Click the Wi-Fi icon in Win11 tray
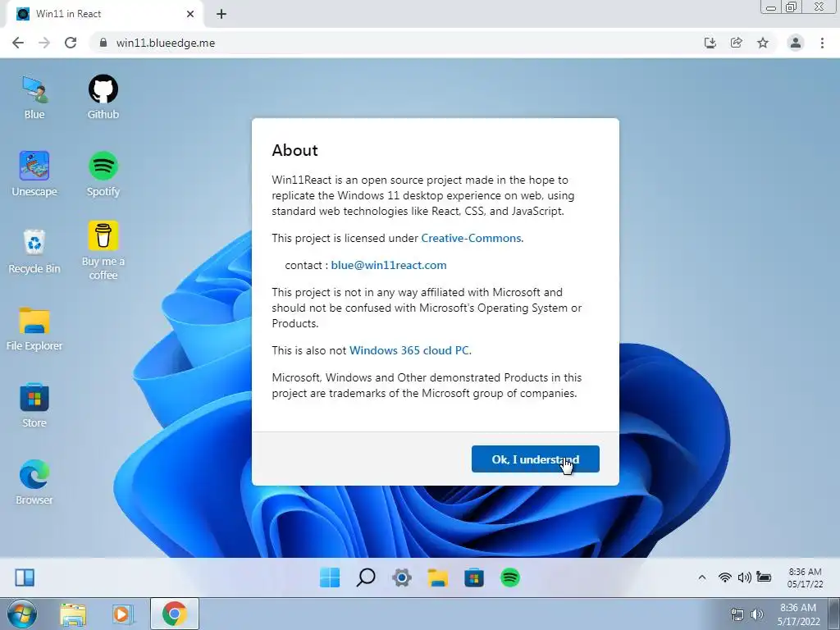 (x=725, y=577)
